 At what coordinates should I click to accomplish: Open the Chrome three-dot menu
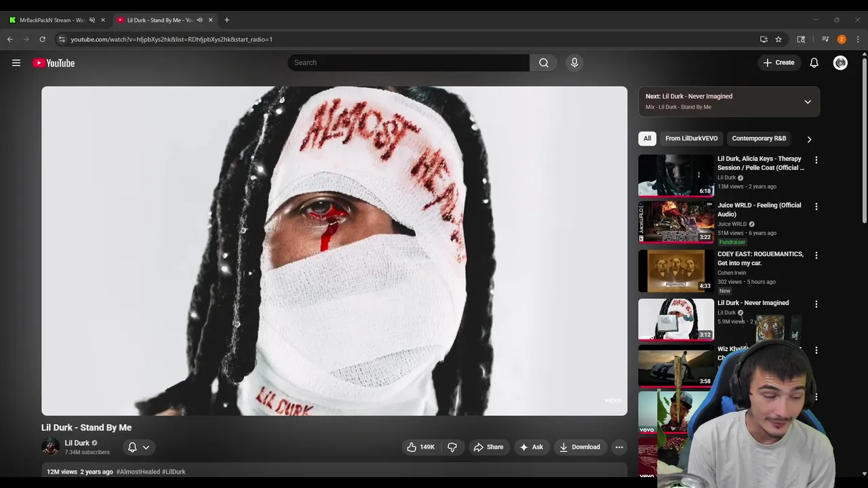pyautogui.click(x=858, y=39)
